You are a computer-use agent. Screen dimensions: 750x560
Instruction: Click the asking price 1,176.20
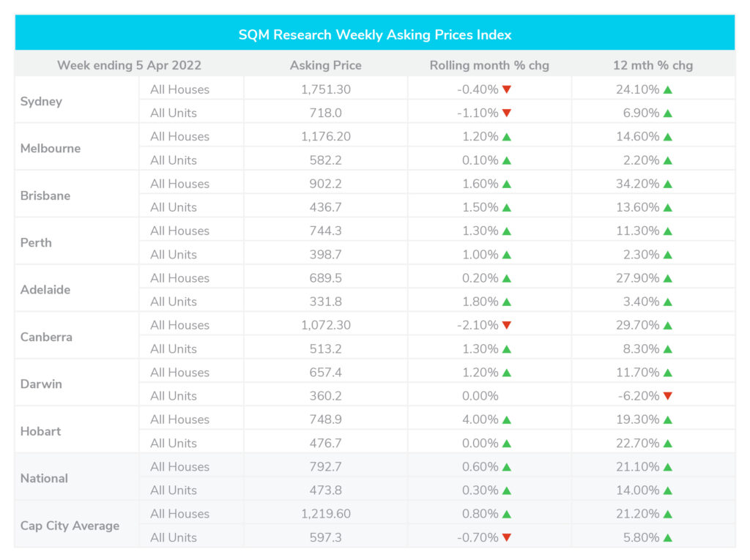pos(326,136)
